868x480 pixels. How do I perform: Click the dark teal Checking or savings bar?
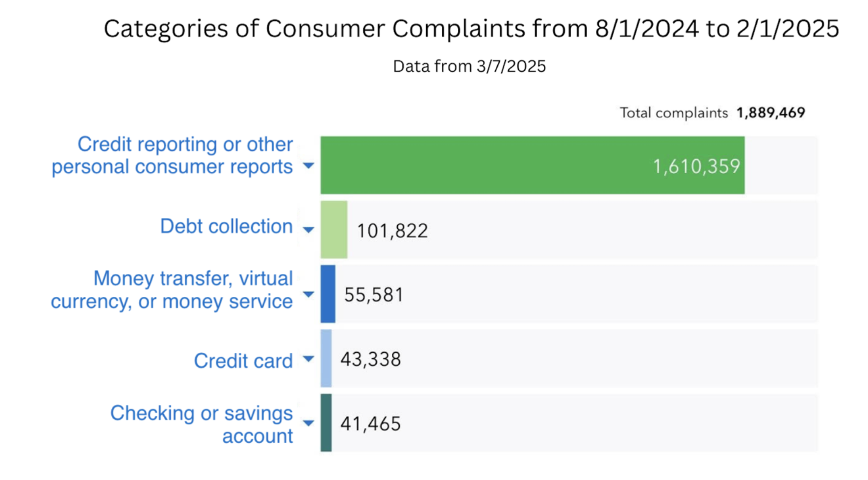[326, 423]
